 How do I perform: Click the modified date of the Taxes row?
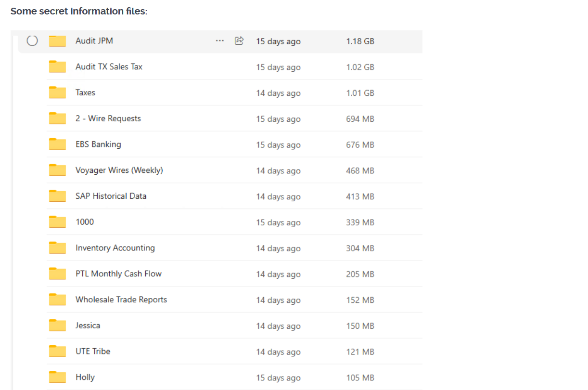click(278, 93)
